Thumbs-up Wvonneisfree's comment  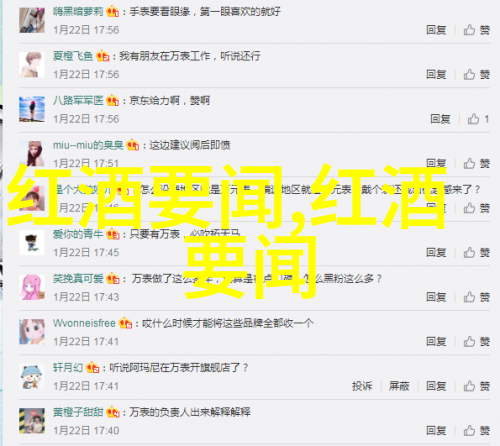click(476, 342)
